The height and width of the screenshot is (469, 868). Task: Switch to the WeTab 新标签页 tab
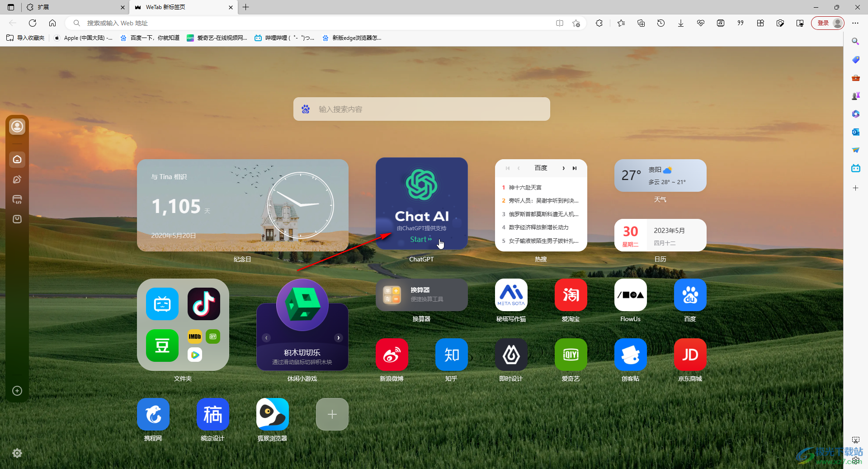(x=184, y=7)
